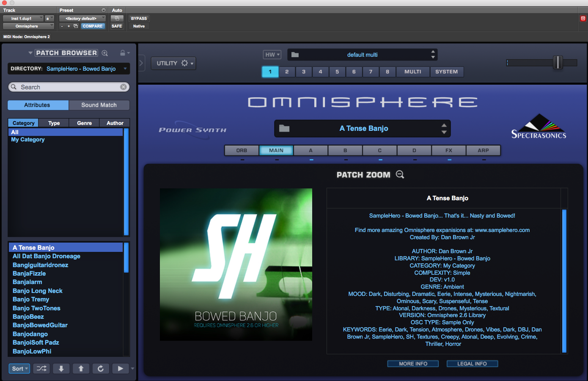Open the HW hardware dropdown
588x381 pixels.
[x=272, y=55]
